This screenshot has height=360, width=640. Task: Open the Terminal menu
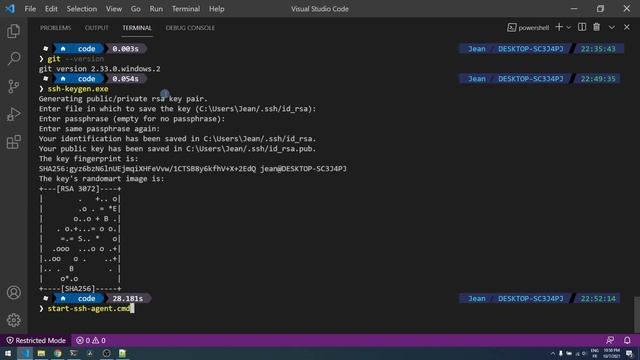(x=186, y=9)
